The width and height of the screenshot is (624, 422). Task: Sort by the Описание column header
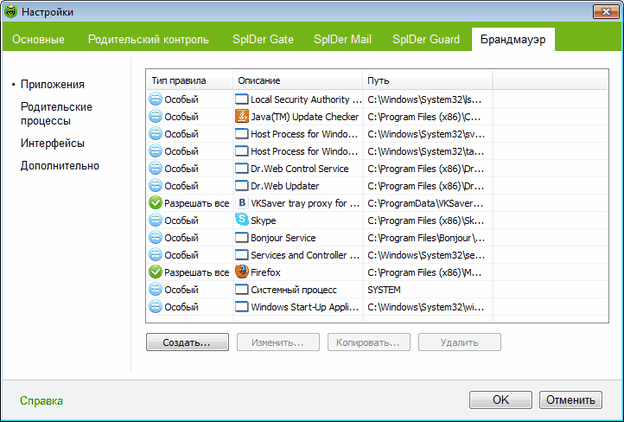tap(298, 80)
